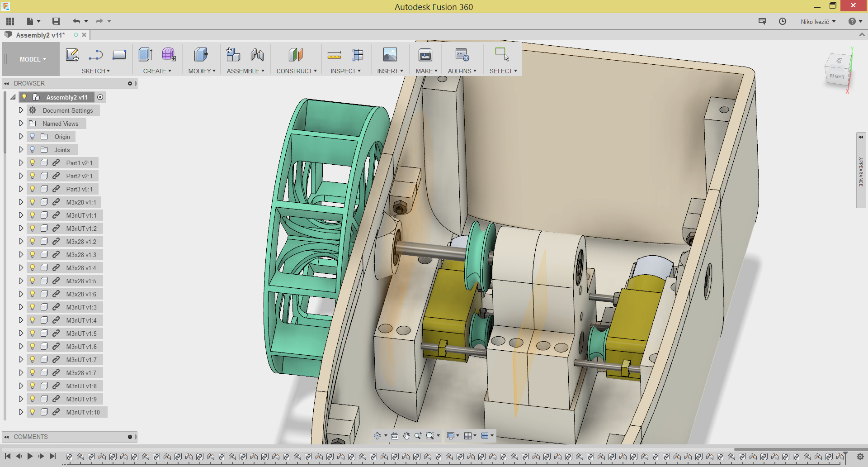
Task: Open the CONSTRUCT menu
Action: pos(297,71)
